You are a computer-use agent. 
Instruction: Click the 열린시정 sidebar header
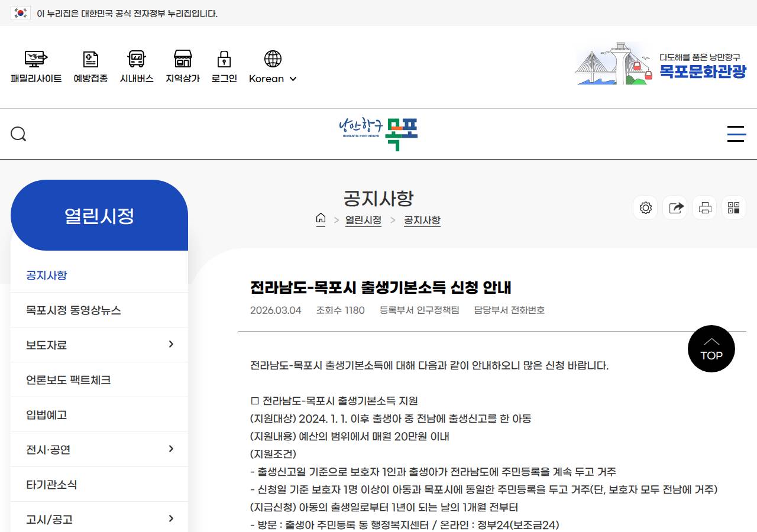(x=99, y=215)
